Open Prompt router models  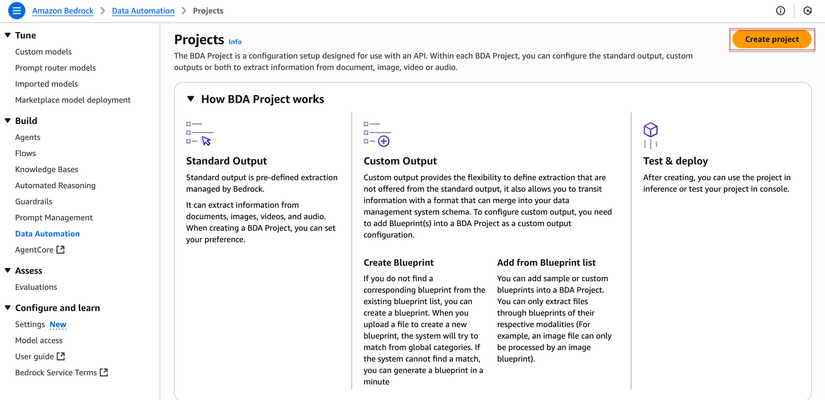click(x=55, y=68)
